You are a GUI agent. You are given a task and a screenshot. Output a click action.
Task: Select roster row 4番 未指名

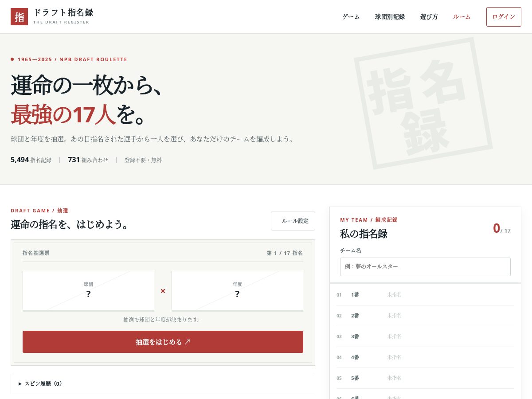[x=425, y=357]
